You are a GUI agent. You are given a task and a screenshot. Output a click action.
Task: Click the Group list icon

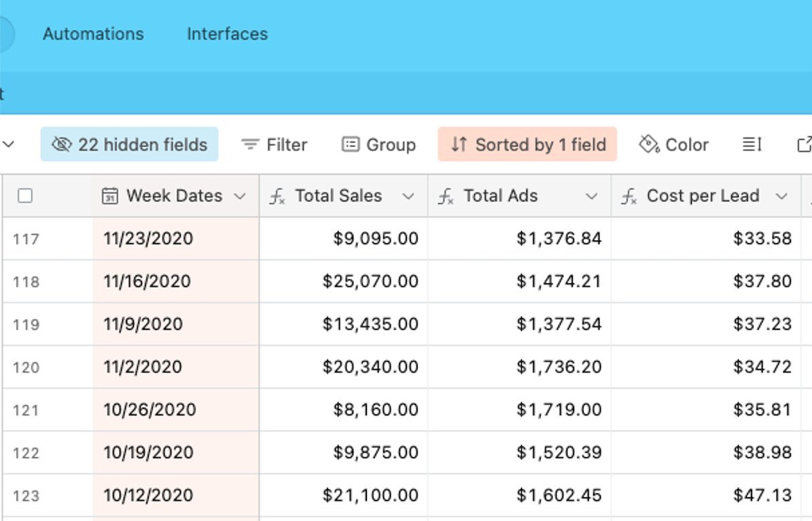click(x=351, y=145)
